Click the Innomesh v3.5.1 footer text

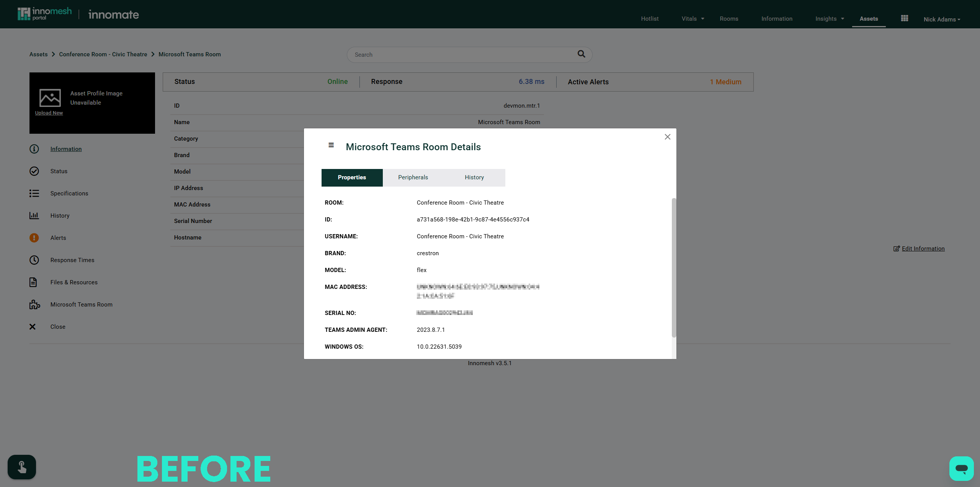tap(490, 363)
